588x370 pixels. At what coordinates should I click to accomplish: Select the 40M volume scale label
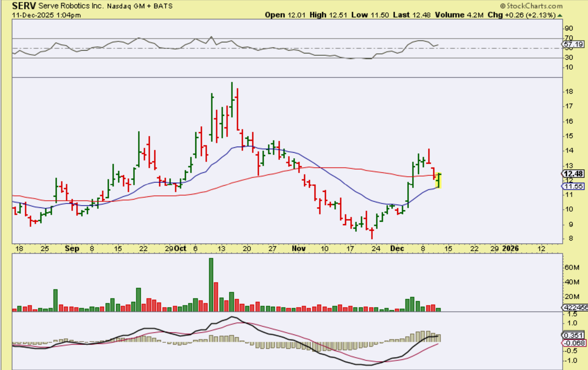pyautogui.click(x=572, y=282)
